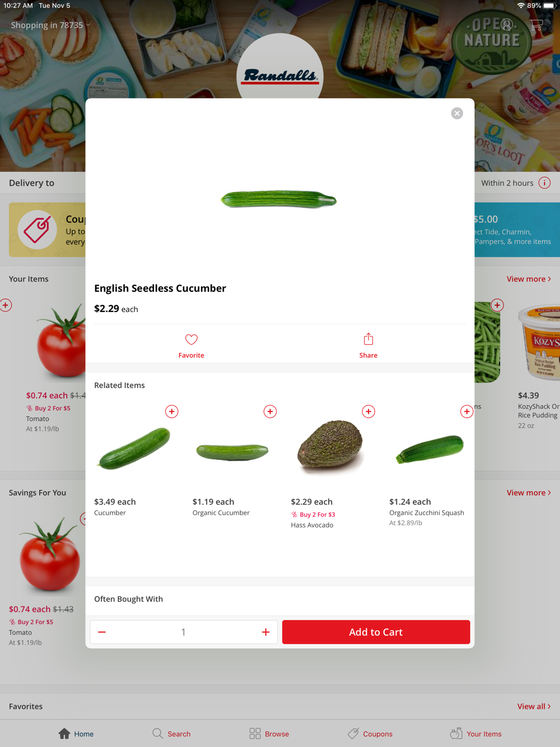Open delivery info icon next to Within 2 hours
Screen dimensions: 560x747
tap(544, 183)
